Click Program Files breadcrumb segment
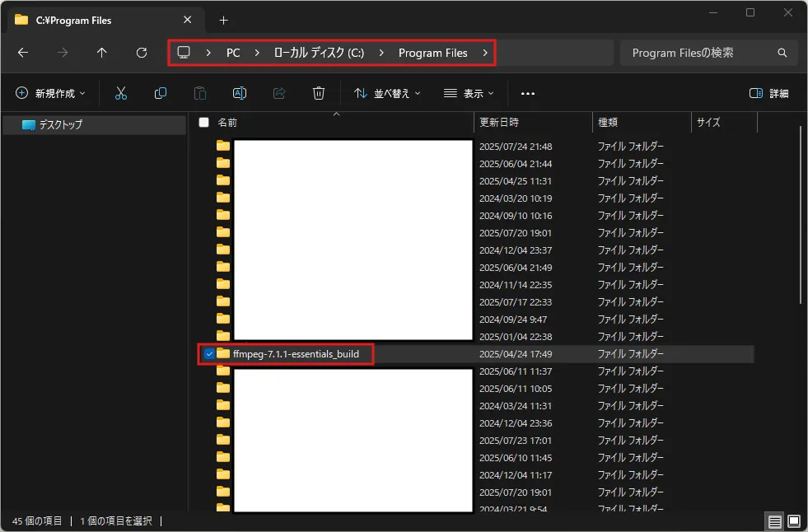808x532 pixels. (x=433, y=53)
